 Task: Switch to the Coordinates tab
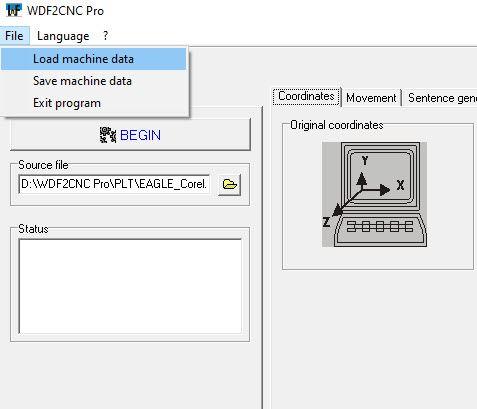[x=306, y=96]
